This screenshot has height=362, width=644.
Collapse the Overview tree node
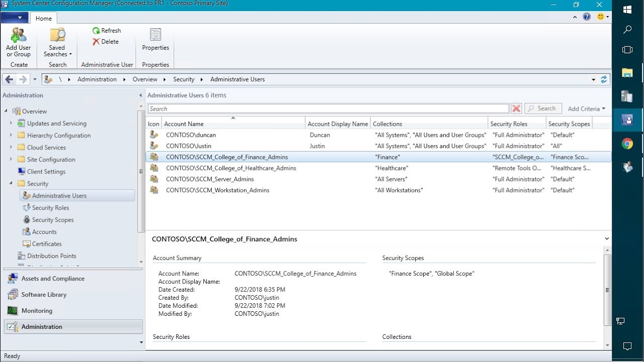[7, 111]
